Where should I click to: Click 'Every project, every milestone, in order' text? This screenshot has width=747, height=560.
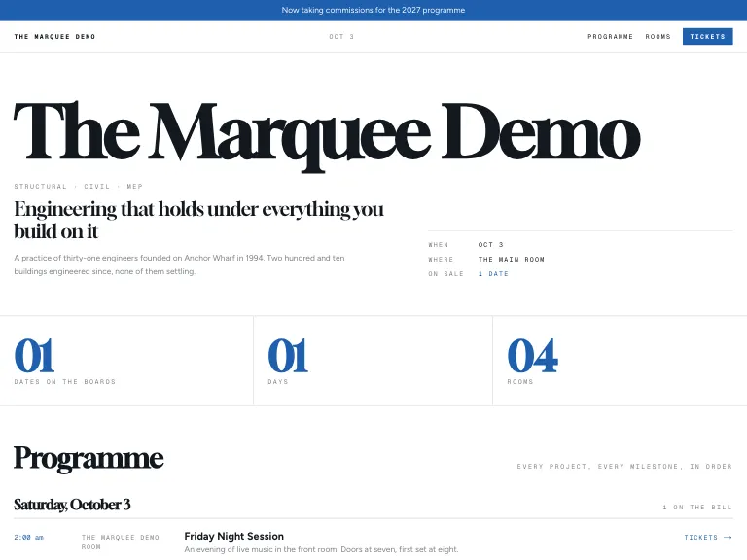coord(624,467)
